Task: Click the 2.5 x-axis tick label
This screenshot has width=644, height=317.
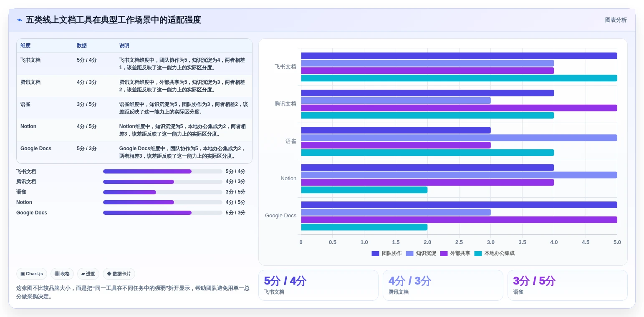Action: click(459, 242)
